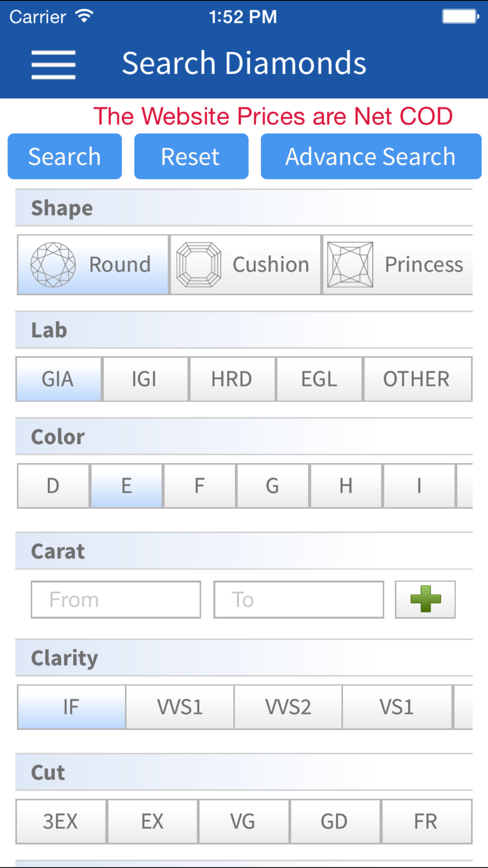Tap the battery indicator icon
The width and height of the screenshot is (488, 868).
tap(461, 17)
